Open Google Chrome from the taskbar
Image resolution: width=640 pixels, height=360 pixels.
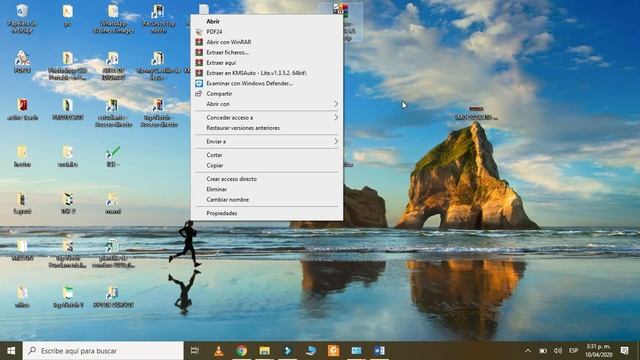[241, 351]
